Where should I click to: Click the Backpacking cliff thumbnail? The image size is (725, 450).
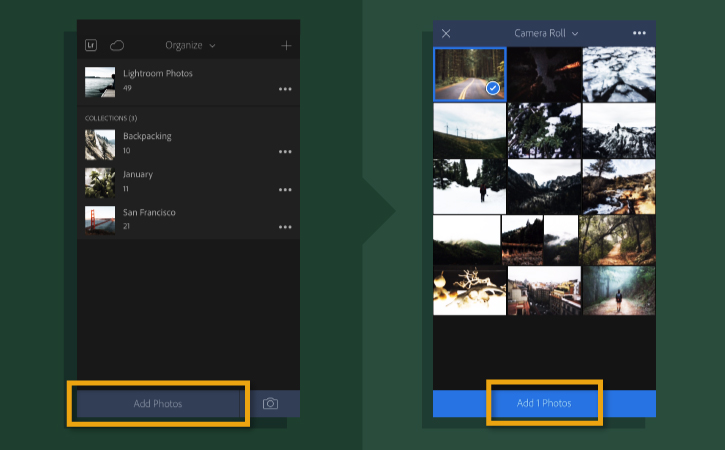100,145
